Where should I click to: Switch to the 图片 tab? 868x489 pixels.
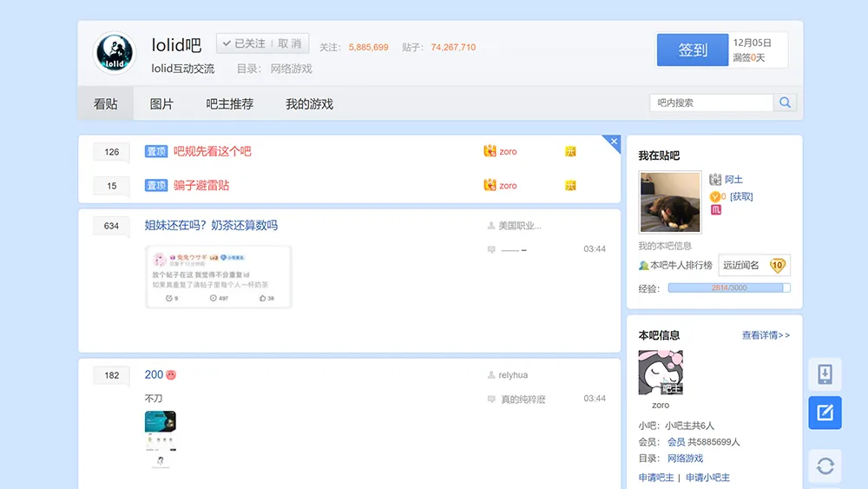coord(161,103)
